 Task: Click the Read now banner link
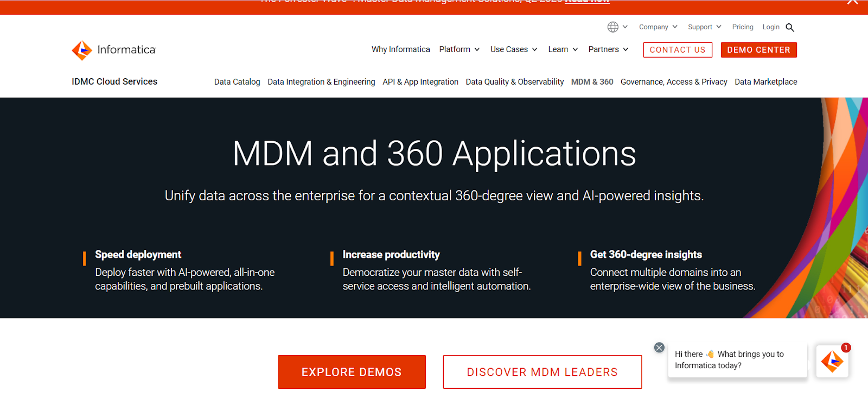[587, 2]
